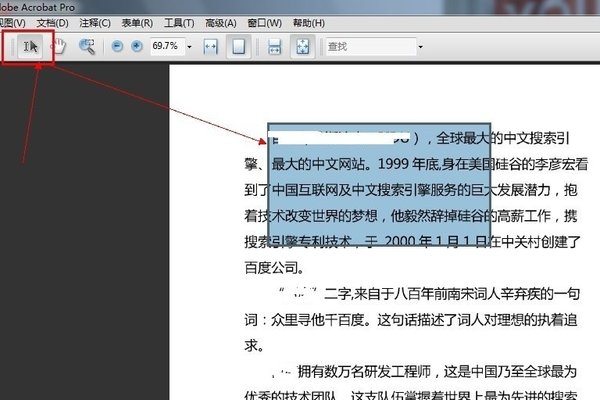The width and height of the screenshot is (600, 400).
Task: Open the 注释(C) menu
Action: coord(95,23)
